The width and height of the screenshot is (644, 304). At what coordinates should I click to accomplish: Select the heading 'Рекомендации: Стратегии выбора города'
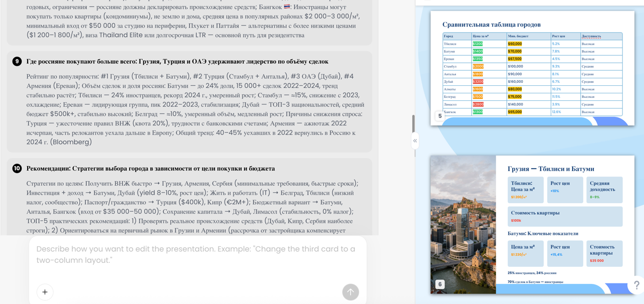(151, 168)
